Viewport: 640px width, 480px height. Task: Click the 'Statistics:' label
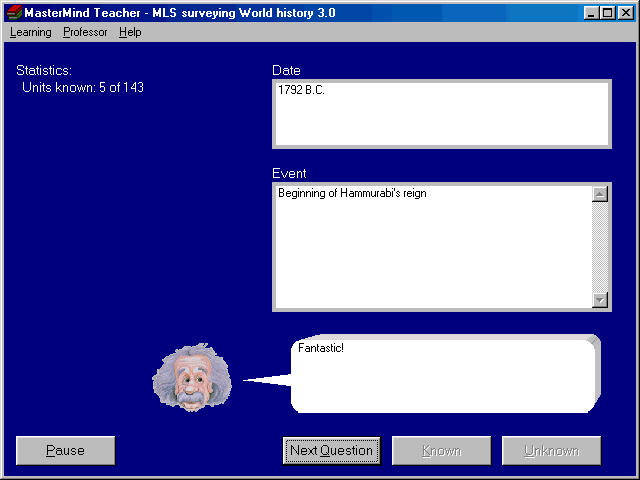(x=44, y=71)
